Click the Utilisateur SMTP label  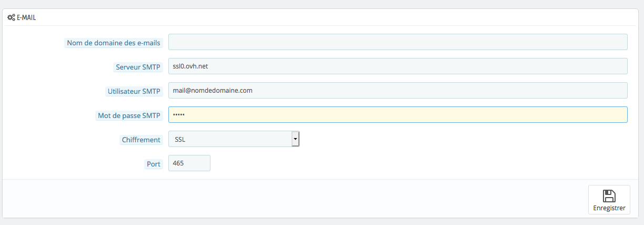(x=130, y=91)
